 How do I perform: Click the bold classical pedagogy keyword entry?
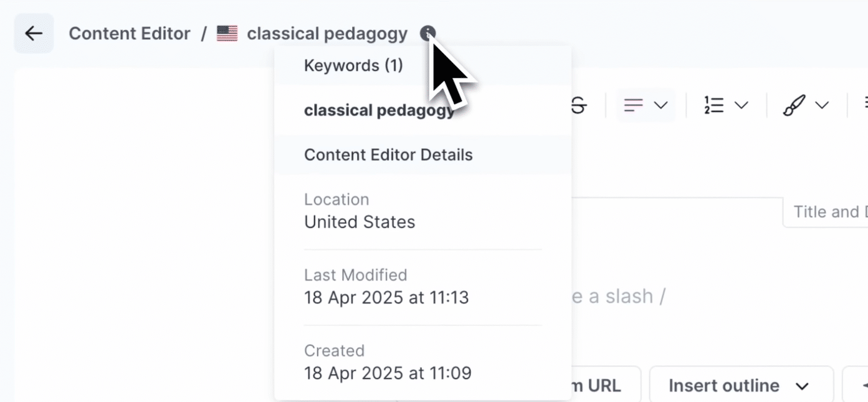tap(379, 110)
